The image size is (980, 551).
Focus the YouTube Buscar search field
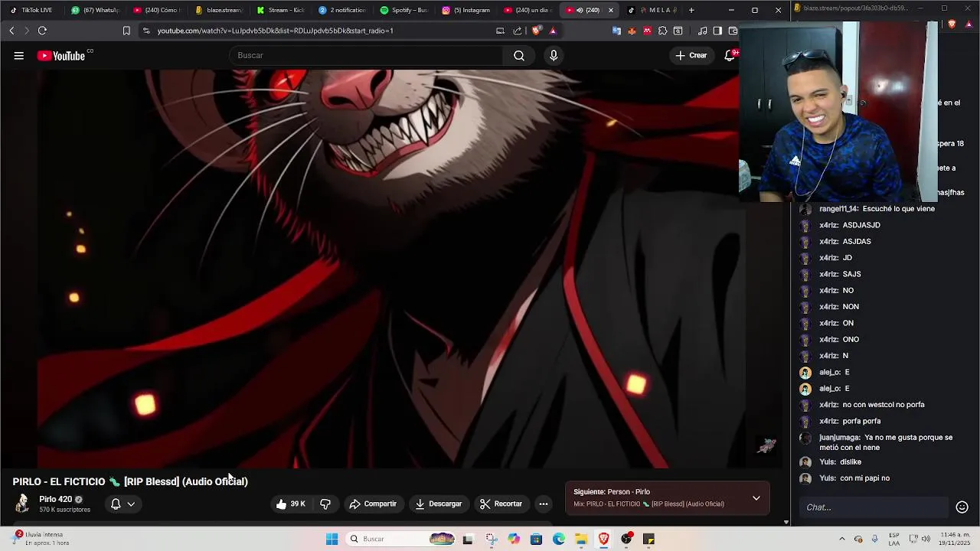[366, 55]
